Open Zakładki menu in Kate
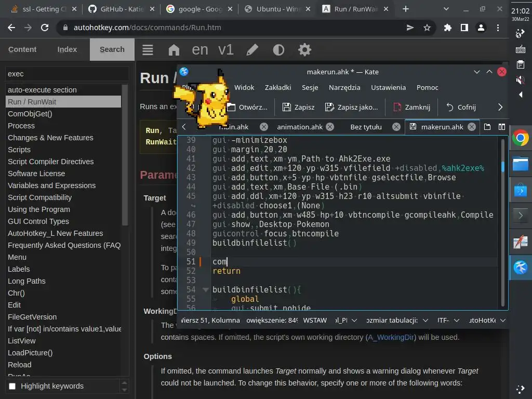The width and height of the screenshot is (532, 399). 278,87
